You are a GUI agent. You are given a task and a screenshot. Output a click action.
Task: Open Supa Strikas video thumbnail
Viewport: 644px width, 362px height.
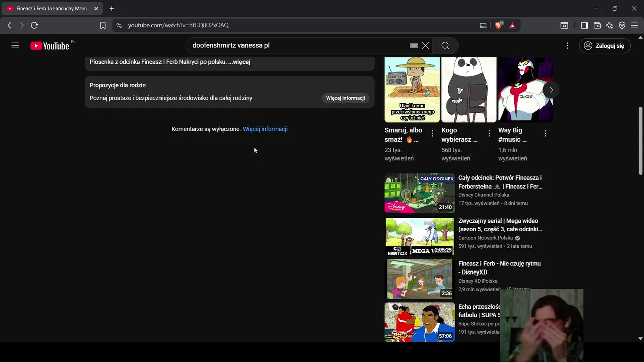(x=420, y=322)
